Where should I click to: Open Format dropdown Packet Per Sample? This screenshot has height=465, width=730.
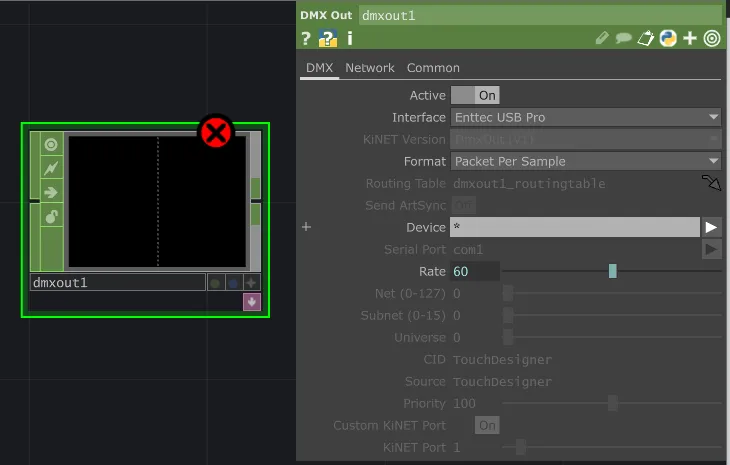[586, 162]
